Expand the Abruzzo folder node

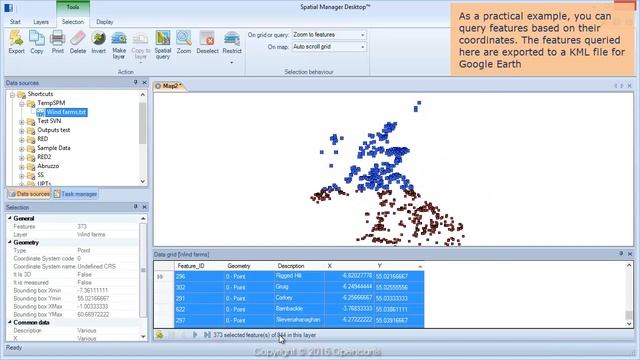tap(22, 167)
